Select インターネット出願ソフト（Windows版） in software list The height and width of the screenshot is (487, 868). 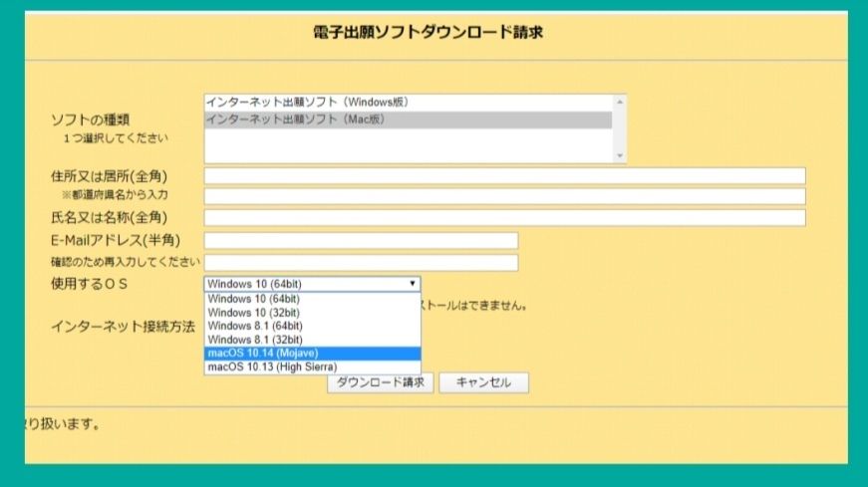[307, 103]
